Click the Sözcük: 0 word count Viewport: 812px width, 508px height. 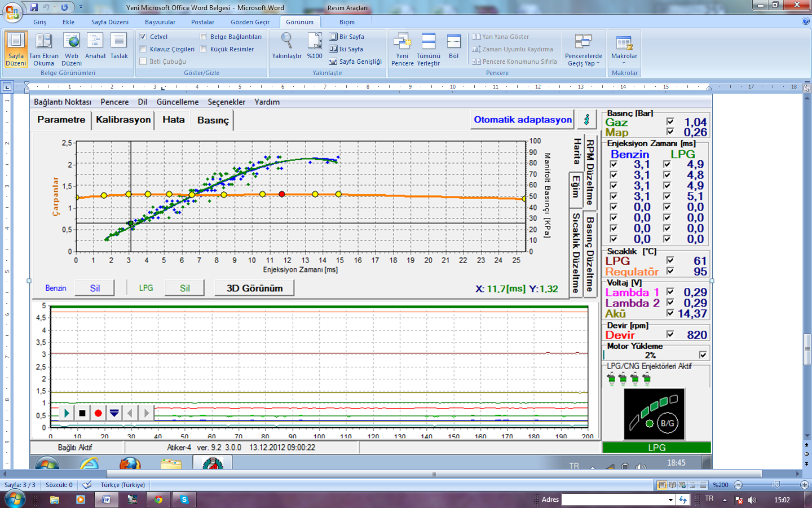(x=59, y=485)
